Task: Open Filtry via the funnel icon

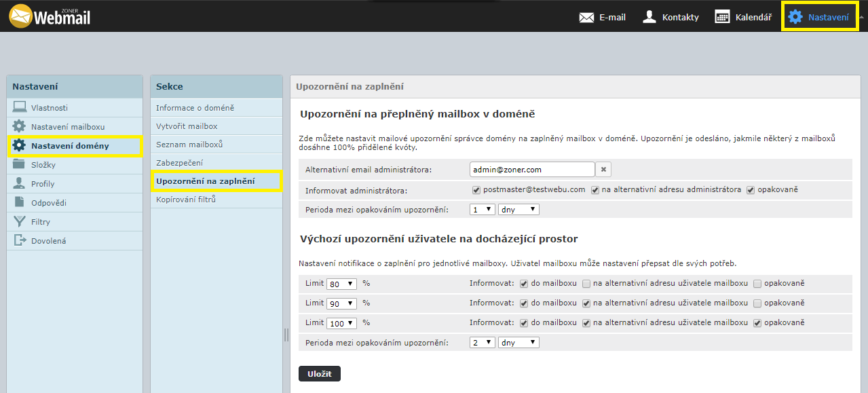Action: [19, 221]
